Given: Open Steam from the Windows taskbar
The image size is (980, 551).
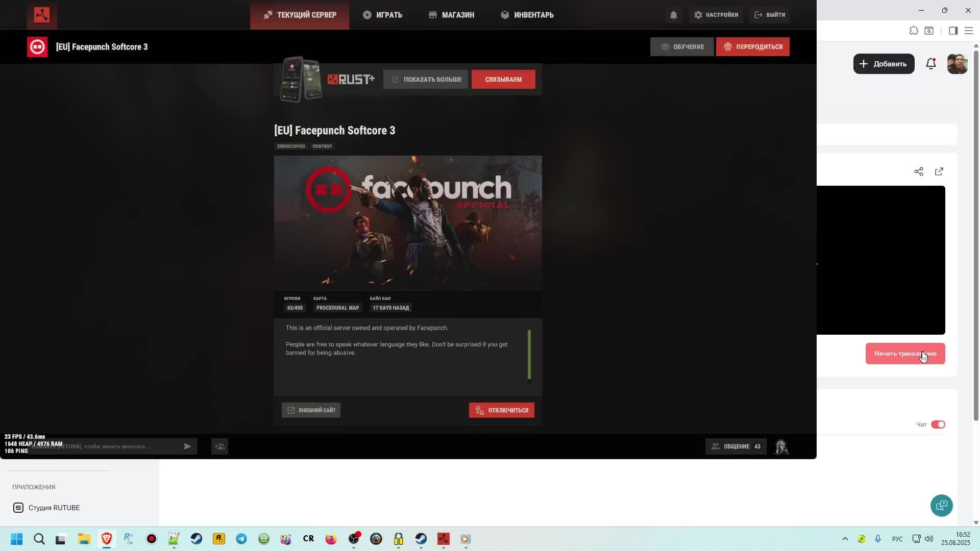Looking at the screenshot, I should (x=197, y=539).
